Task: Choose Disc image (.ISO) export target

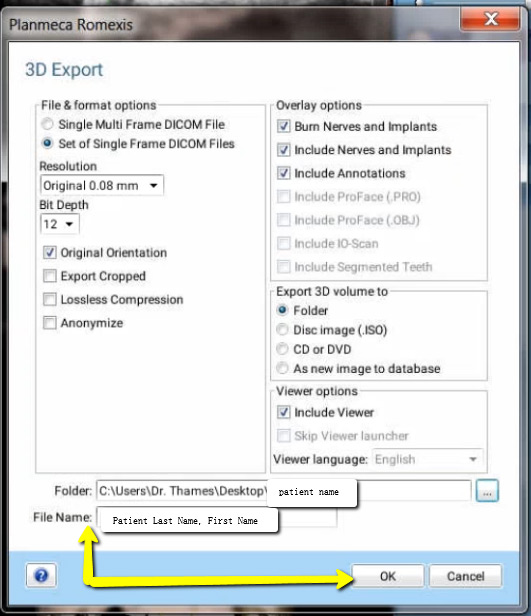Action: (282, 330)
